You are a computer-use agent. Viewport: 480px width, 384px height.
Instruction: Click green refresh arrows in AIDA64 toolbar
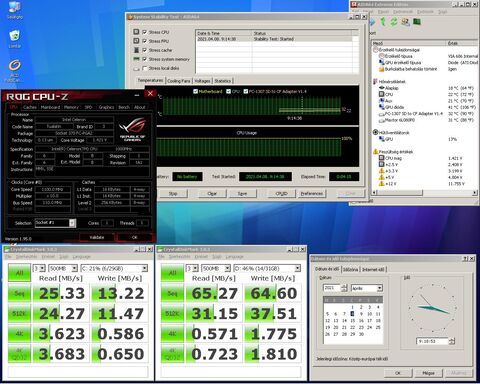click(x=394, y=22)
